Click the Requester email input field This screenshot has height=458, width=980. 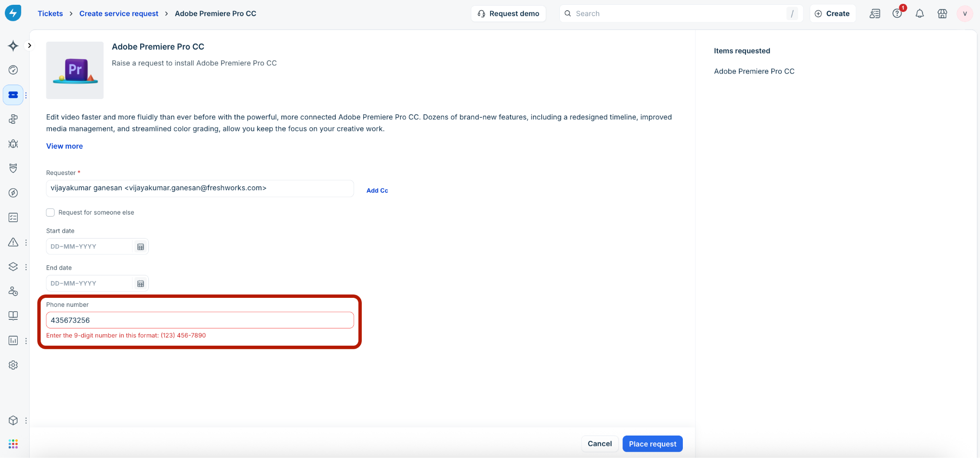[x=200, y=188]
